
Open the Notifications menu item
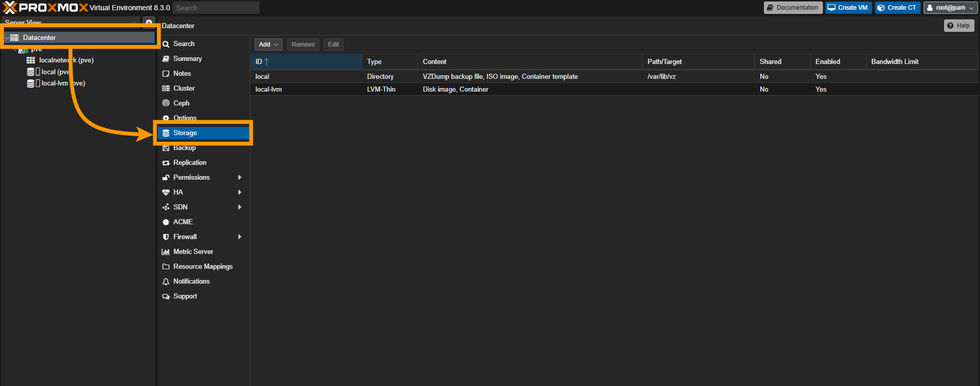(x=203, y=282)
